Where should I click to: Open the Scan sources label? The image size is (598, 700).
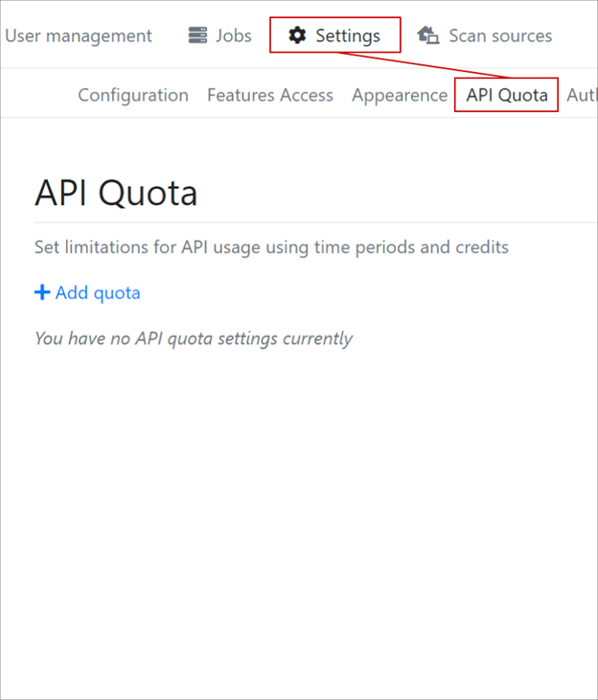[500, 36]
